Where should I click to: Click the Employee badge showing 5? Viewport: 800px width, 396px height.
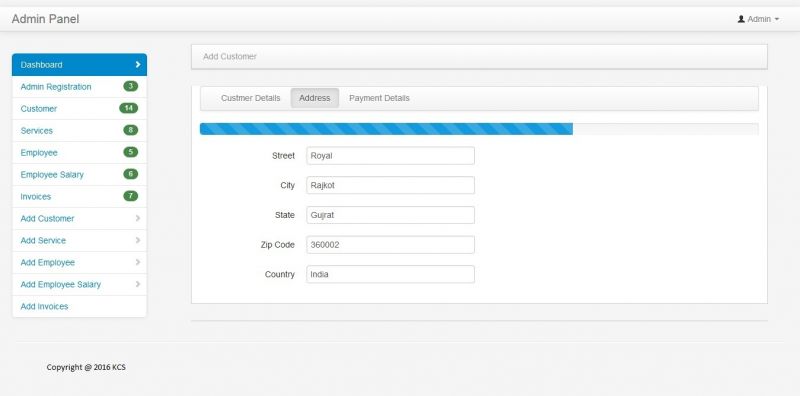click(x=131, y=152)
